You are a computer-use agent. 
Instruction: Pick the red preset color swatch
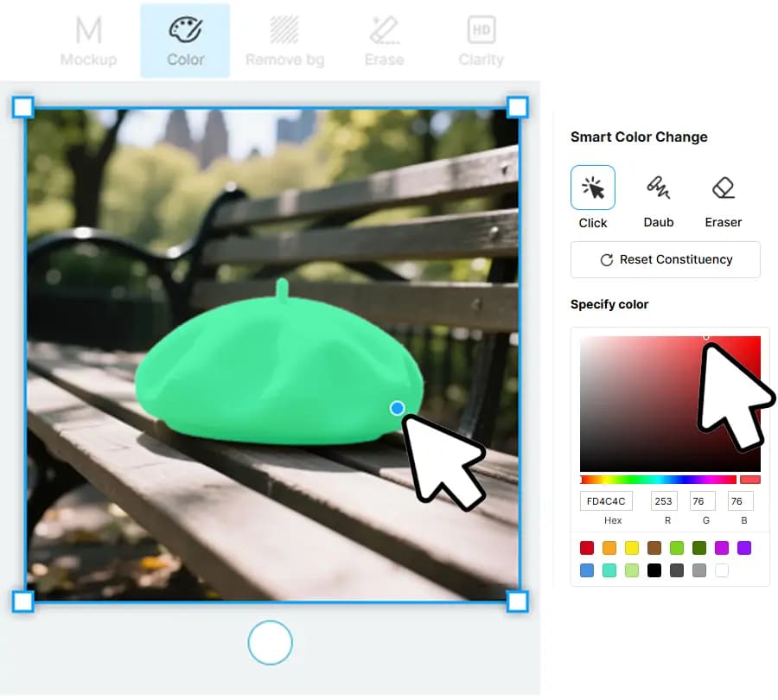pos(587,548)
